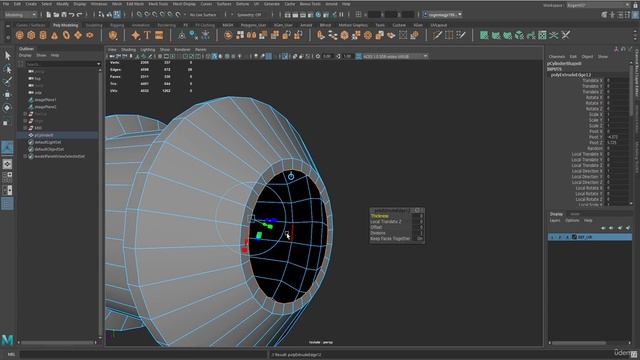Toggle the highlighted viewport shading icon
Screen dimensions: 640x360
coord(214,56)
